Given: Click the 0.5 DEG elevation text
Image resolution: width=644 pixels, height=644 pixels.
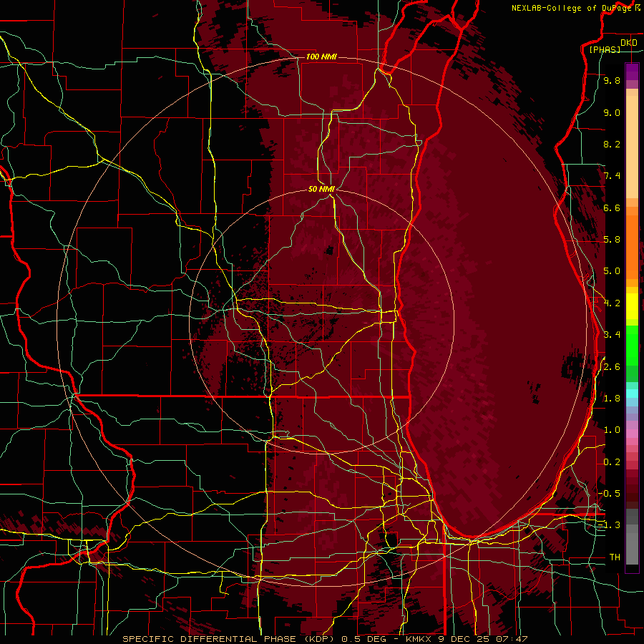Looking at the screenshot, I should (x=364, y=639).
